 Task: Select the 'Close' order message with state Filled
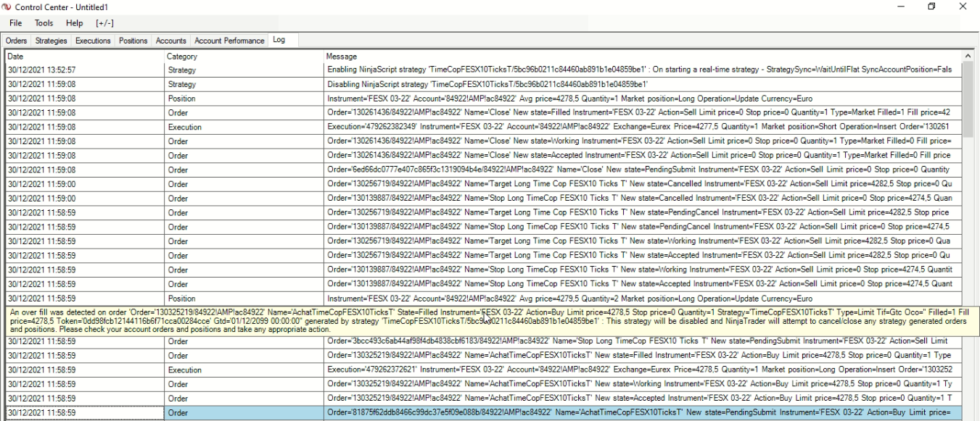643,112
